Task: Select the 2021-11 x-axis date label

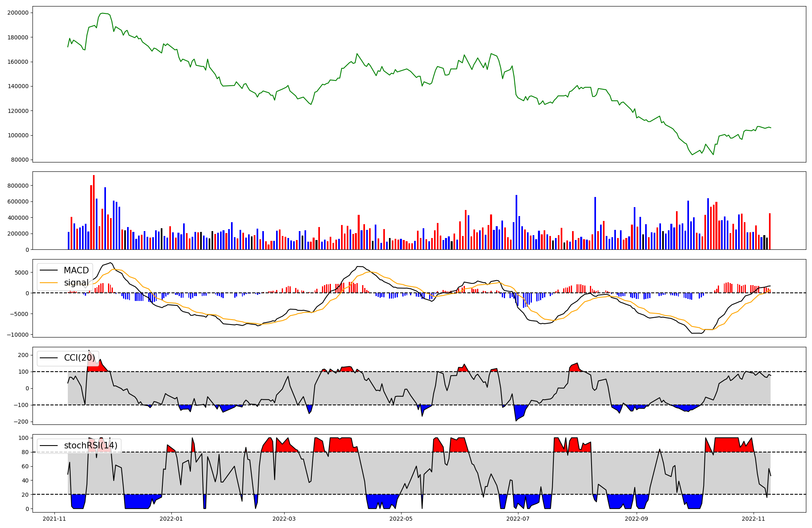Action: coord(54,519)
